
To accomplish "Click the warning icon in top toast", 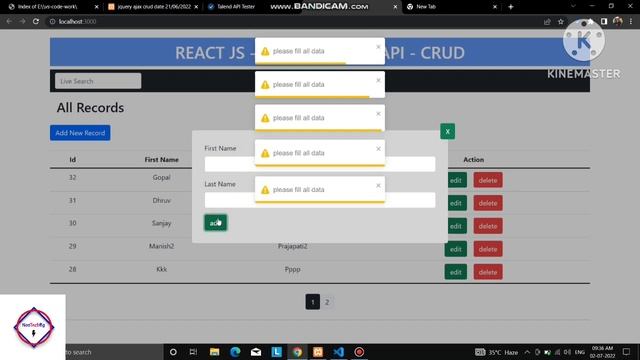I will click(265, 51).
